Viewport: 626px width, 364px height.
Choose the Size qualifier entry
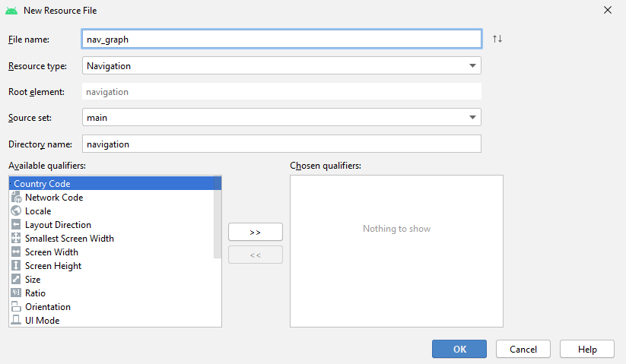pyautogui.click(x=33, y=280)
